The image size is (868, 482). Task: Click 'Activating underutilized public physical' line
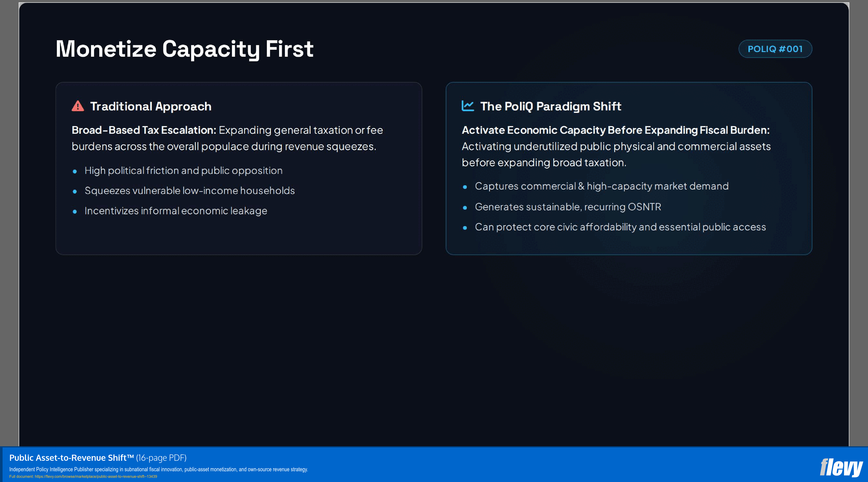pos(616,147)
